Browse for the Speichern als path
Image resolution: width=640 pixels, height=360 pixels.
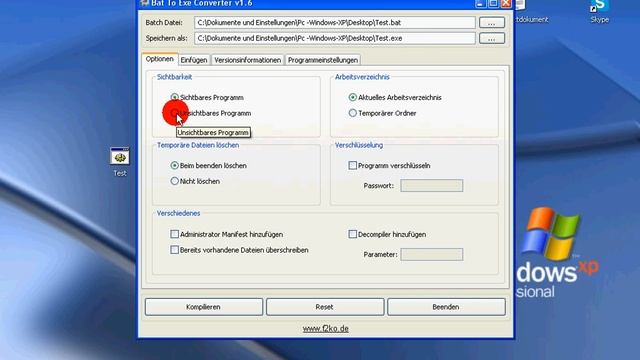point(492,38)
